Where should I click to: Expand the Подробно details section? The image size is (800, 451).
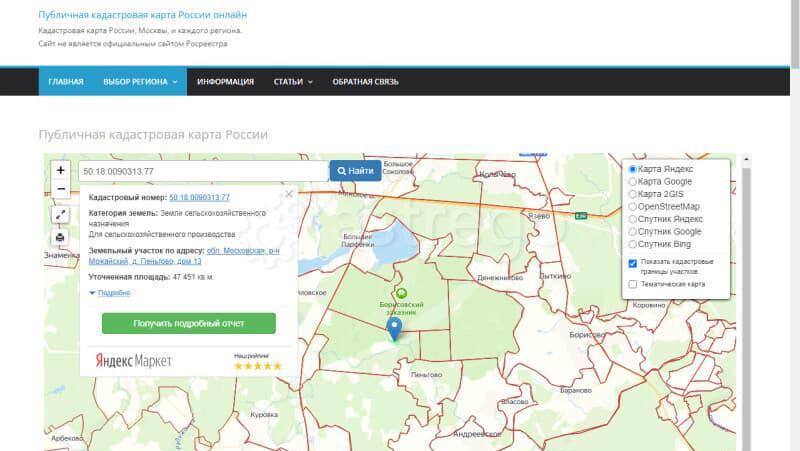(x=110, y=293)
